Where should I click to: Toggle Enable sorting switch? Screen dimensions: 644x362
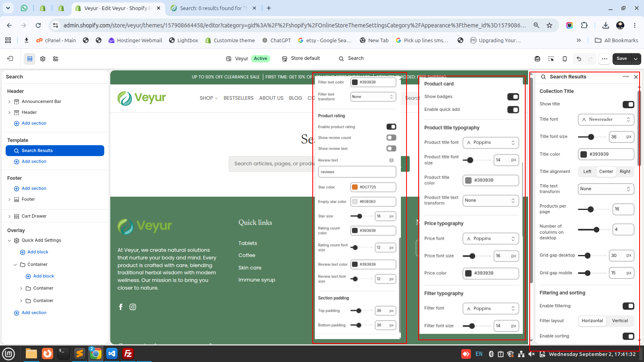(x=628, y=336)
